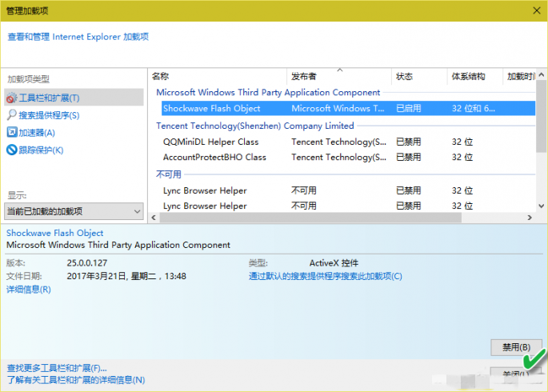Select the QQMiniDL Helper Class row
The width and height of the screenshot is (548, 392).
point(348,142)
